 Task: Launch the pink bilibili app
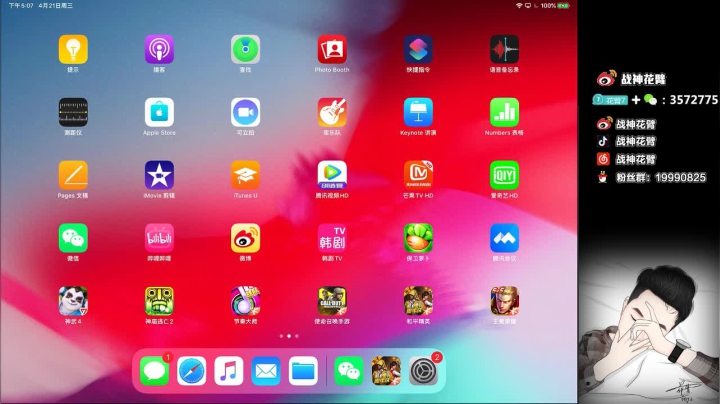[159, 238]
